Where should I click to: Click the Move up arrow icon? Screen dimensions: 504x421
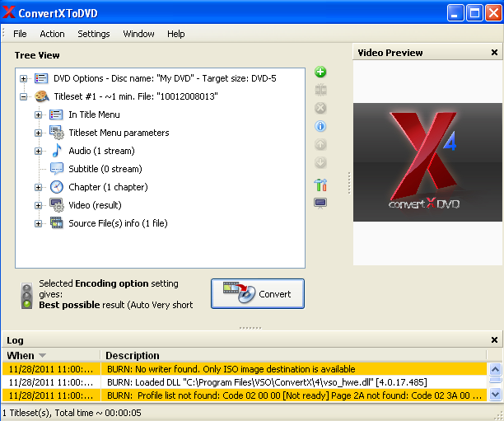pos(320,144)
